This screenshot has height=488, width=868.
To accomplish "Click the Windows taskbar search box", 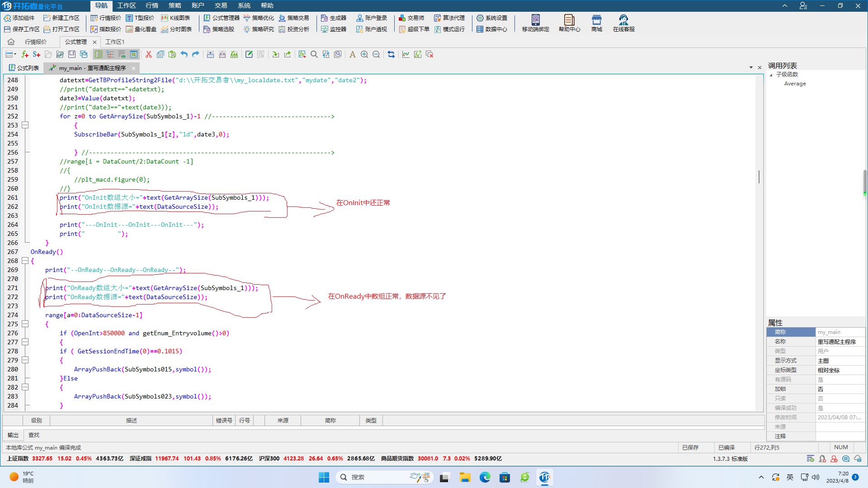I will pos(384,477).
